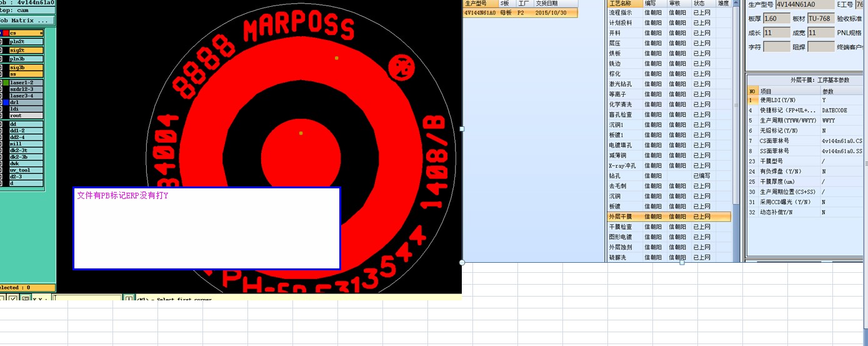868x346 pixels.
Task: Select the d2-3 layer
Action: pos(26,176)
